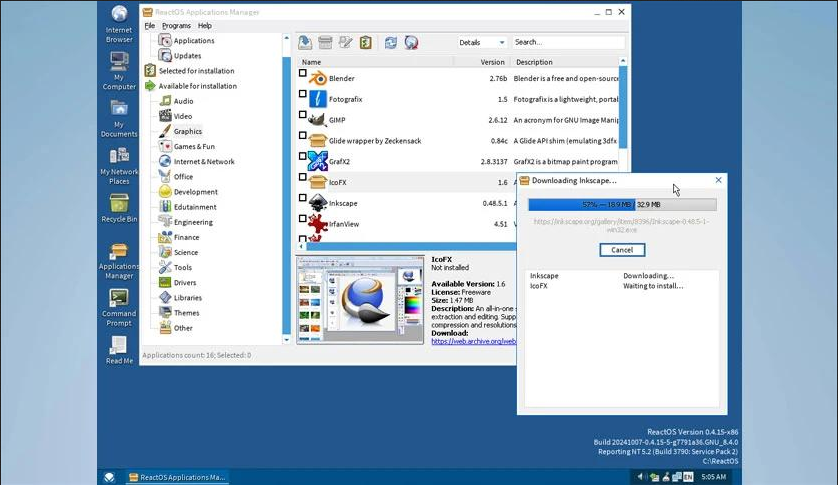Image resolution: width=838 pixels, height=485 pixels.
Task: Select the Recycle Bin desktop icon
Action: click(119, 204)
